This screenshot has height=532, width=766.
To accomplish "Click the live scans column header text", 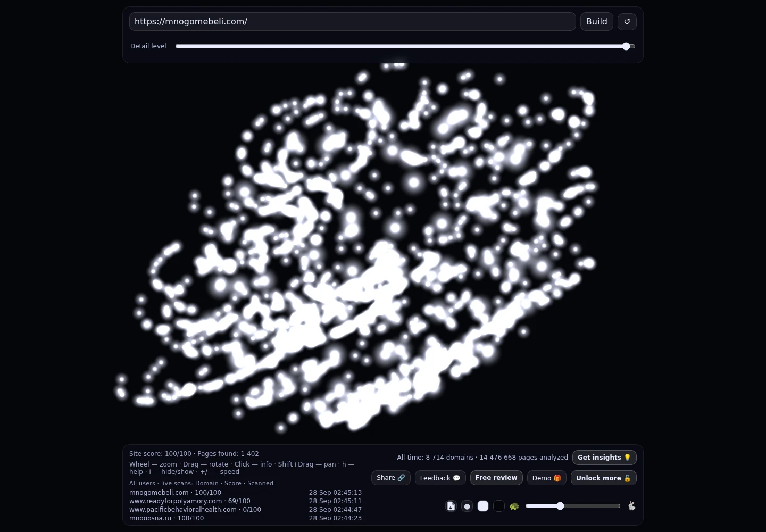I will (201, 483).
